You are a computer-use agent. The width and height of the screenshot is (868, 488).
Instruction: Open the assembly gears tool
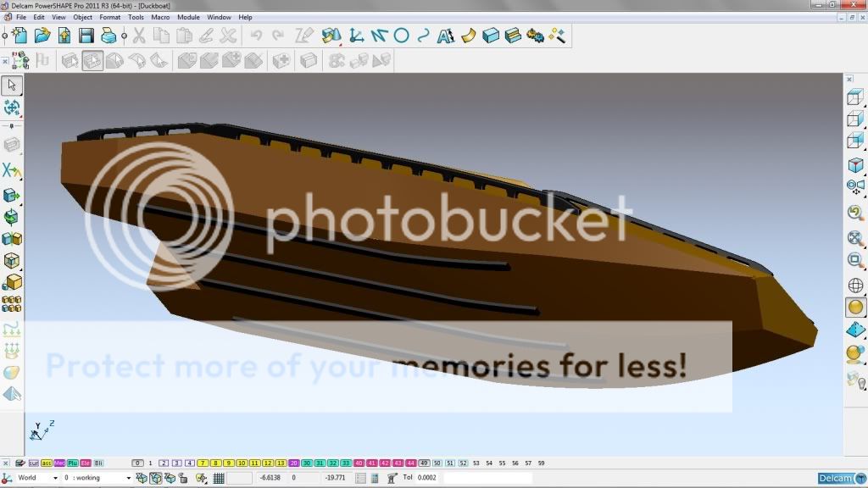(536, 36)
